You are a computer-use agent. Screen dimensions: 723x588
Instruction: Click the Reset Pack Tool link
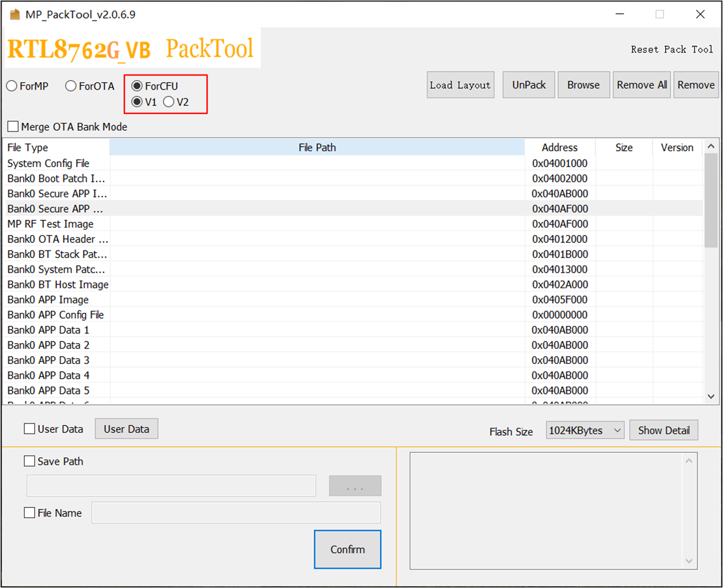coord(672,50)
